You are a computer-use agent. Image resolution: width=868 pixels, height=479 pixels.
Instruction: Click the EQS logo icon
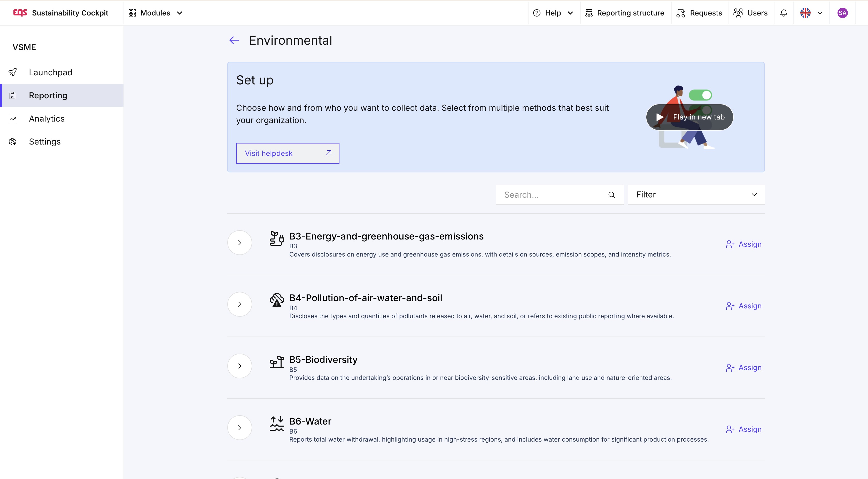click(x=20, y=13)
